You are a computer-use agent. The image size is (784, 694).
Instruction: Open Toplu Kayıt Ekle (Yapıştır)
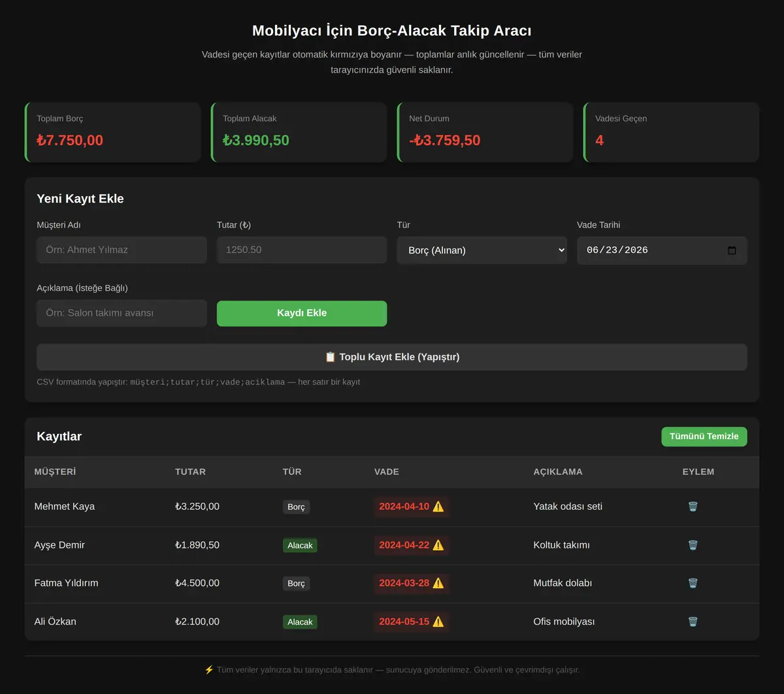point(392,357)
